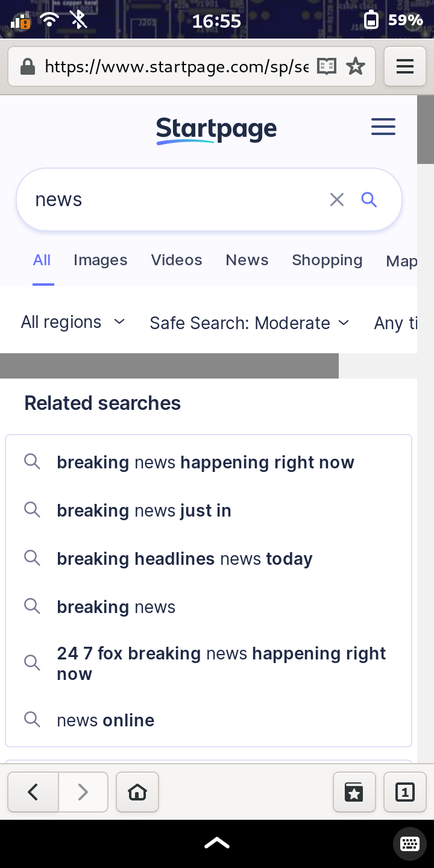This screenshot has height=868, width=434.
Task: Click the URL address field
Action: tap(176, 66)
